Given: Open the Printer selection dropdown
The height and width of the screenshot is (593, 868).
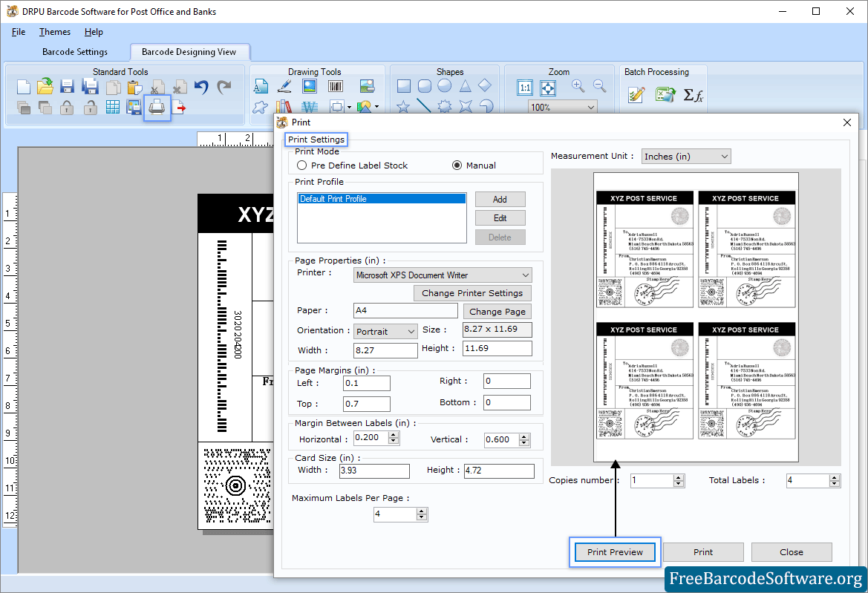Looking at the screenshot, I should point(443,275).
